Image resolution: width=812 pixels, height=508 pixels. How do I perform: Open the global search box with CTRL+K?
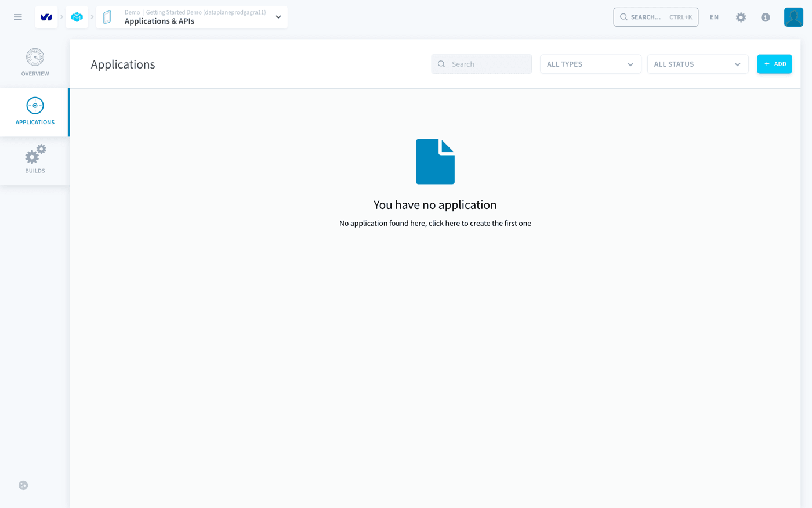point(655,17)
